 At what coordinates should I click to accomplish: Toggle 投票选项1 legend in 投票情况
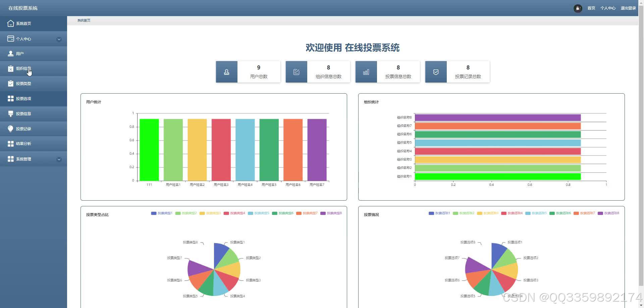[x=439, y=213]
